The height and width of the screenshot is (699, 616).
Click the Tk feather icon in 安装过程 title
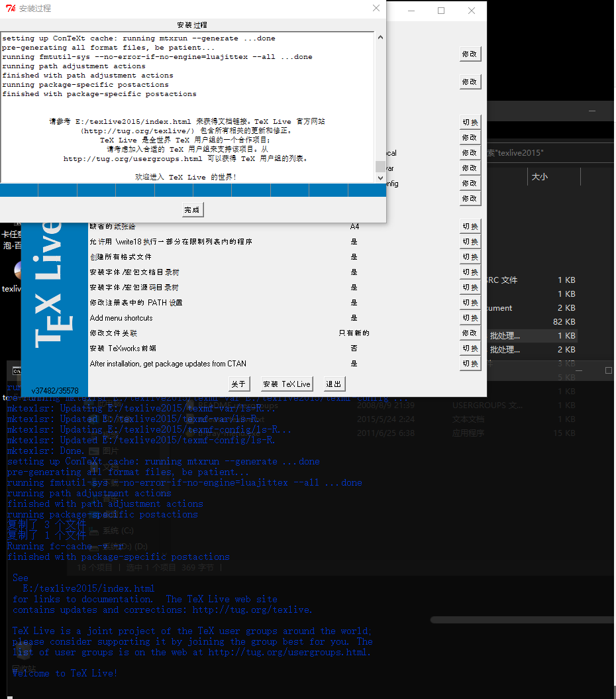(x=11, y=9)
